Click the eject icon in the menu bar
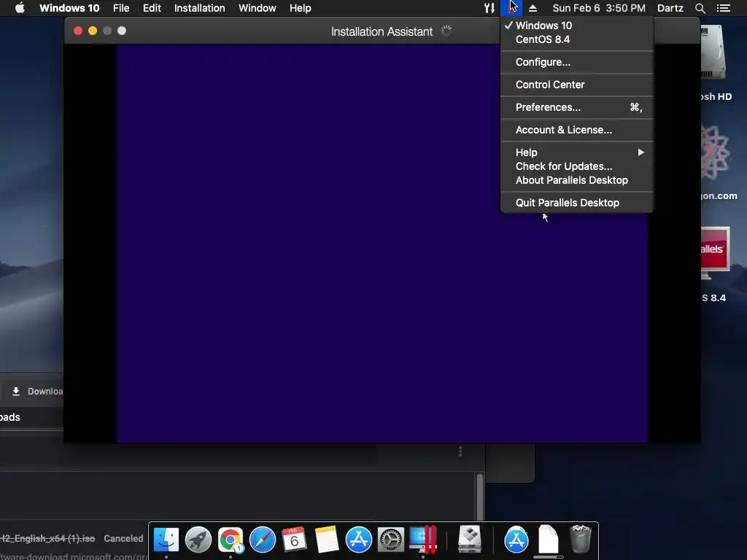The height and width of the screenshot is (560, 747). click(x=533, y=8)
